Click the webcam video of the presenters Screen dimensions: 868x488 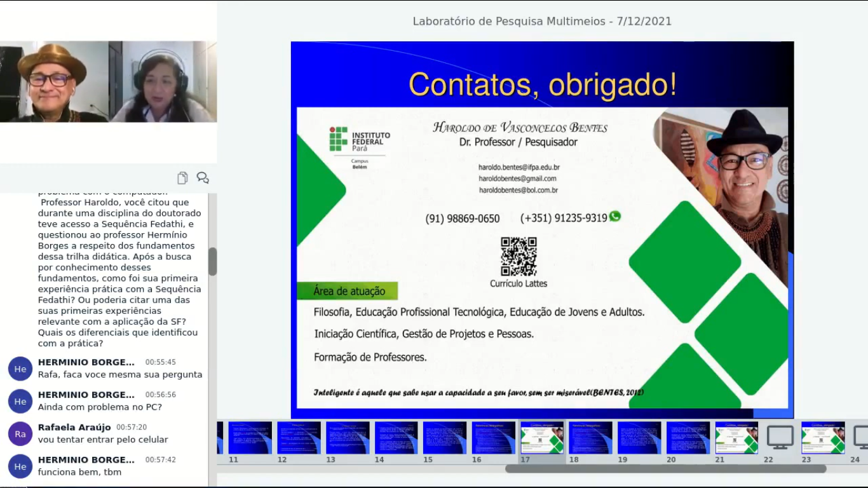click(x=108, y=81)
